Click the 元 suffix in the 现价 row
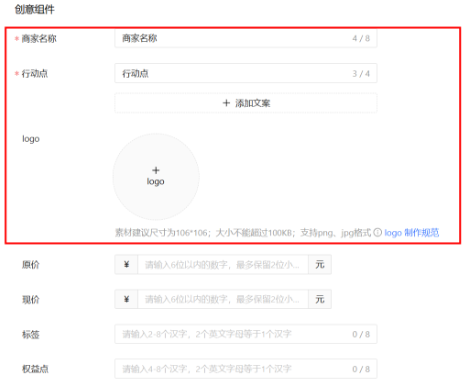468x385 pixels. pyautogui.click(x=320, y=299)
